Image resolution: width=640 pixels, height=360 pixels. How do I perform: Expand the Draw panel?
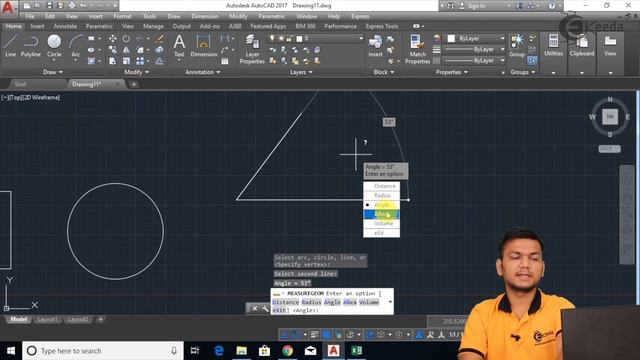point(53,72)
